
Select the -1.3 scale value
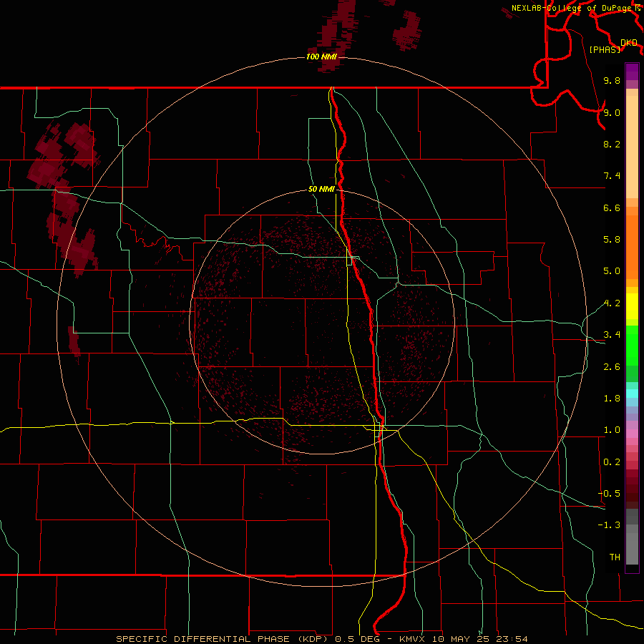click(x=609, y=525)
